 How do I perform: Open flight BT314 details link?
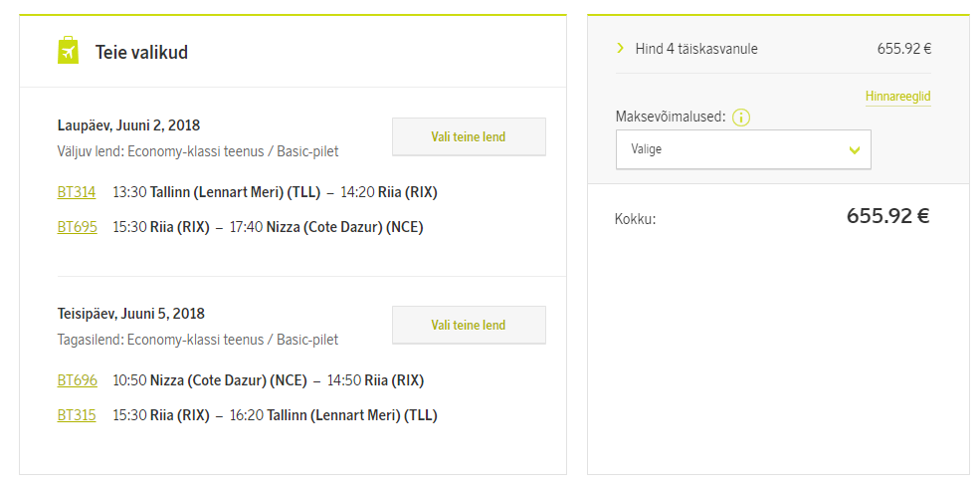(77, 192)
